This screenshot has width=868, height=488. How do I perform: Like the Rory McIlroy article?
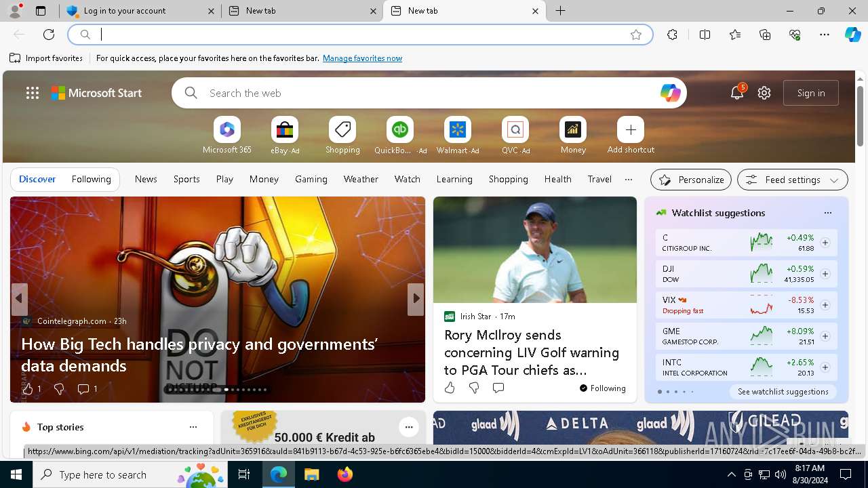point(450,388)
